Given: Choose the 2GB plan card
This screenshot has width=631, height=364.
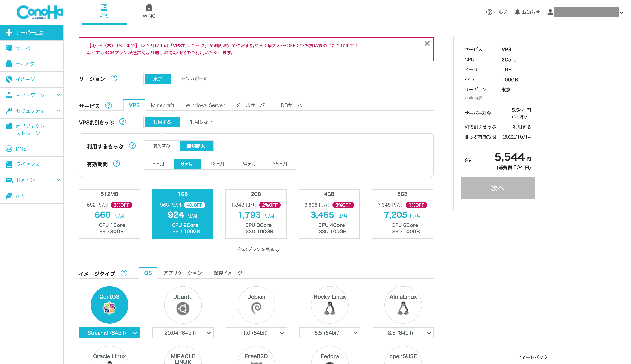Looking at the screenshot, I should click(x=256, y=214).
